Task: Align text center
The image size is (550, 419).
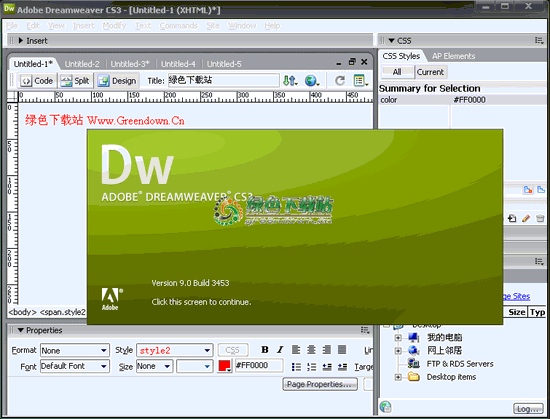Action: click(311, 350)
